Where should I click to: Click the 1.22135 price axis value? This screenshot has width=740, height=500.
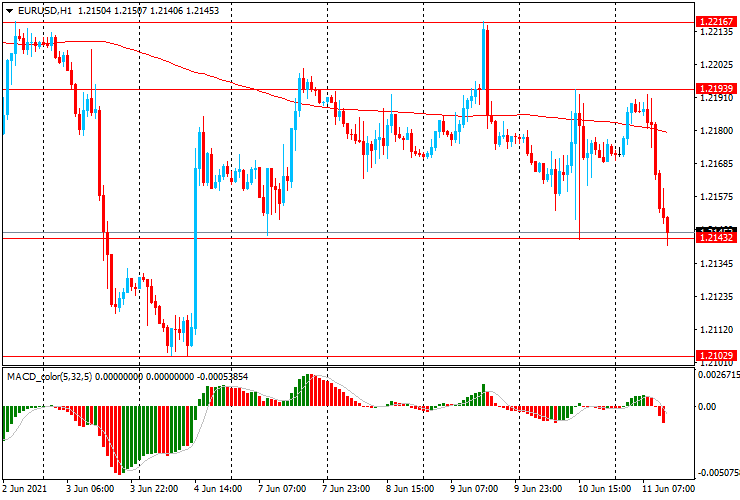pyautogui.click(x=717, y=32)
